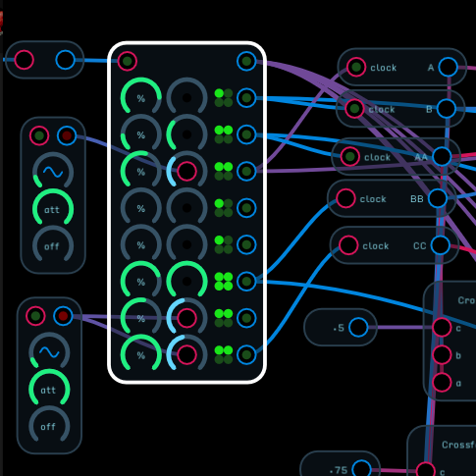
Task: Click the pink input port labeled c on Crossfade module
Action: point(442,327)
